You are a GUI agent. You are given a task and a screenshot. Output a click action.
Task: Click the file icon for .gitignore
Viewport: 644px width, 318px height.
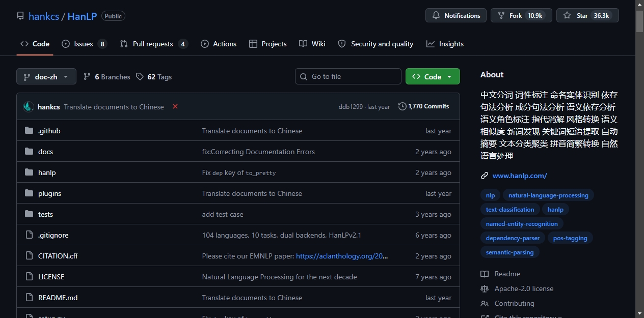coord(29,235)
